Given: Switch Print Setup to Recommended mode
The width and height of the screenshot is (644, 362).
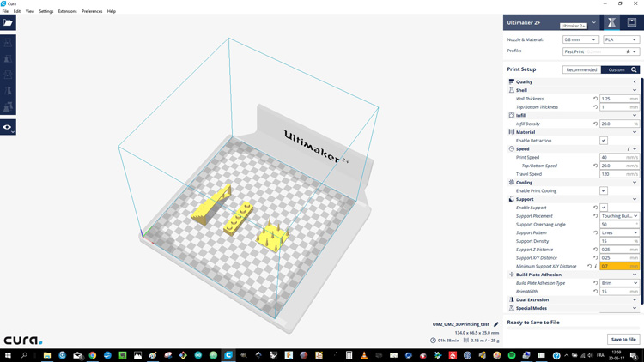Looking at the screenshot, I should coord(581,69).
